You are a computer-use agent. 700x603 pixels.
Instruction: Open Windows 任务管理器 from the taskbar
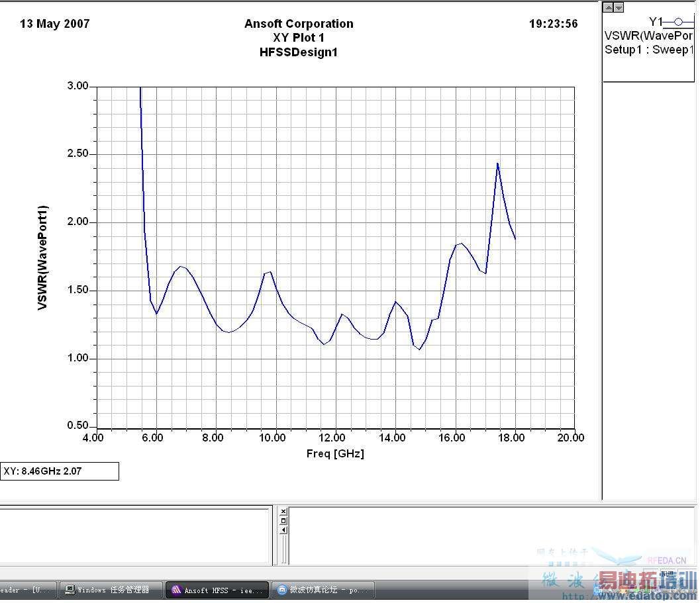tap(112, 590)
